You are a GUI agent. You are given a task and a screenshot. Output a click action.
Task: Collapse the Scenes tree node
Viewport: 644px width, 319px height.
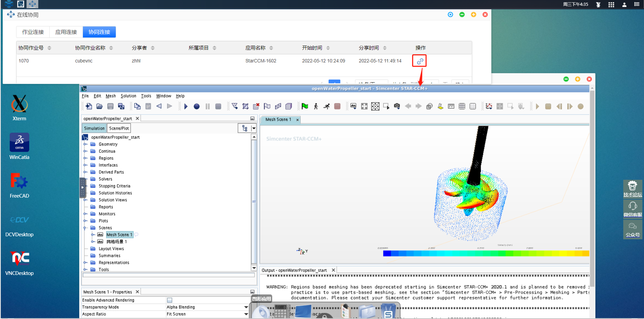[85, 228]
